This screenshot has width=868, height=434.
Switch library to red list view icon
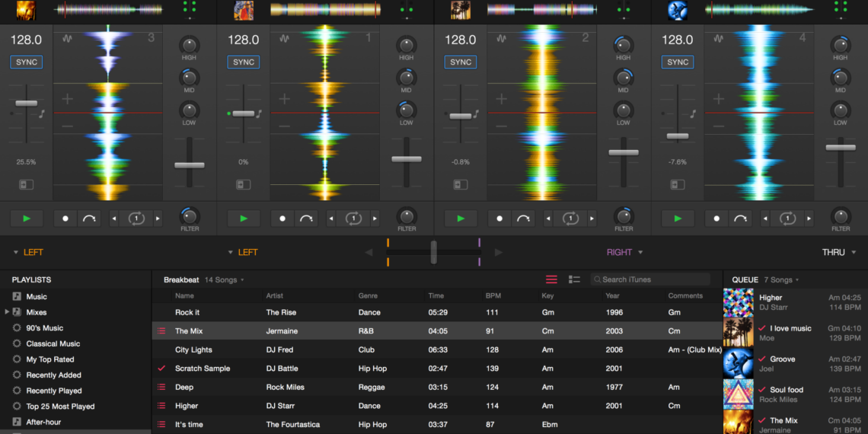(x=552, y=279)
